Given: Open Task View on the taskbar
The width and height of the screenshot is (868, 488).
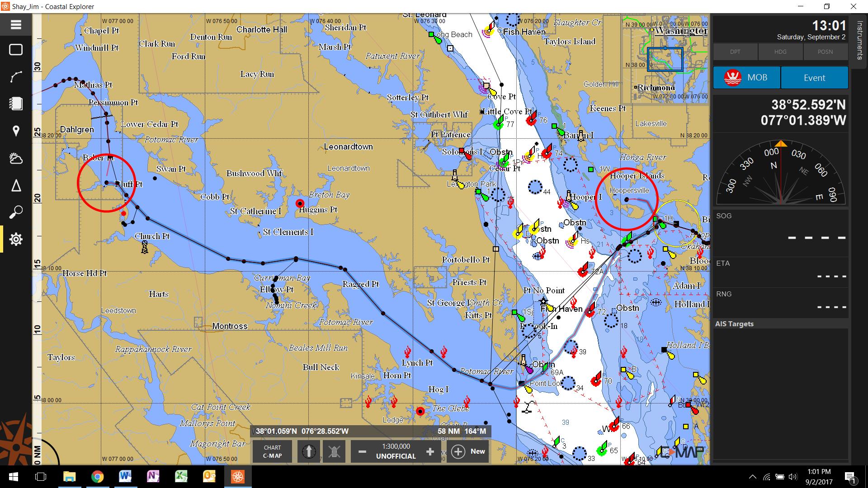Looking at the screenshot, I should pyautogui.click(x=41, y=477).
